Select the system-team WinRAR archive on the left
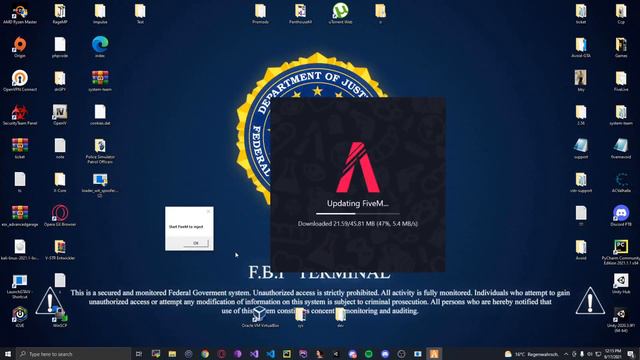The image size is (640, 360). pos(100,81)
